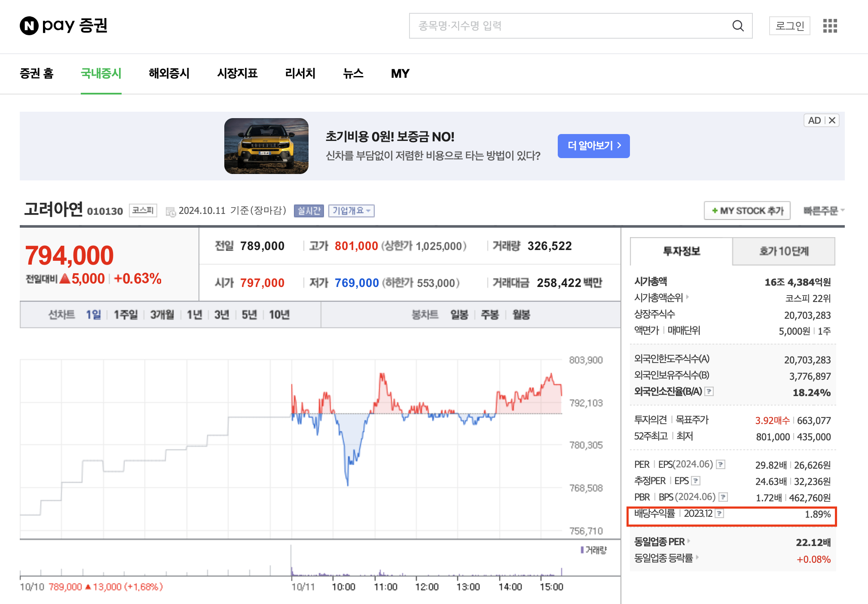Screen dimensions: 868x604
Task: Toggle the 실시간 realtime button
Action: click(x=309, y=211)
